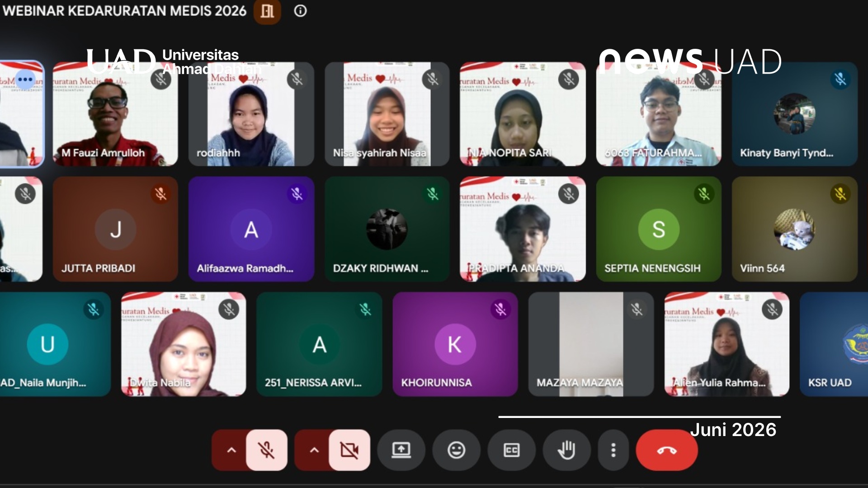868x488 pixels.
Task: Click Dwita Nabila's video tile
Action: click(x=184, y=344)
